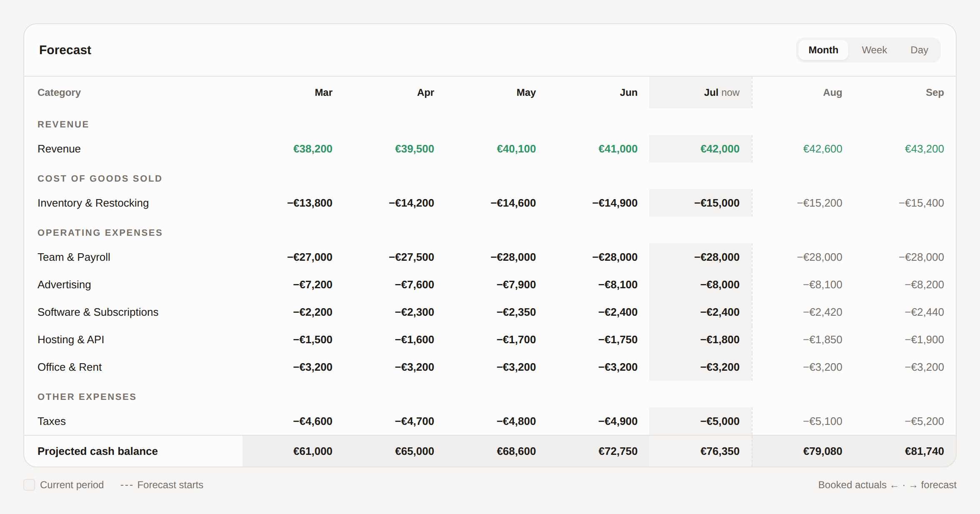The image size is (980, 514).
Task: Click August forecast revenue €42,600
Action: (822, 149)
